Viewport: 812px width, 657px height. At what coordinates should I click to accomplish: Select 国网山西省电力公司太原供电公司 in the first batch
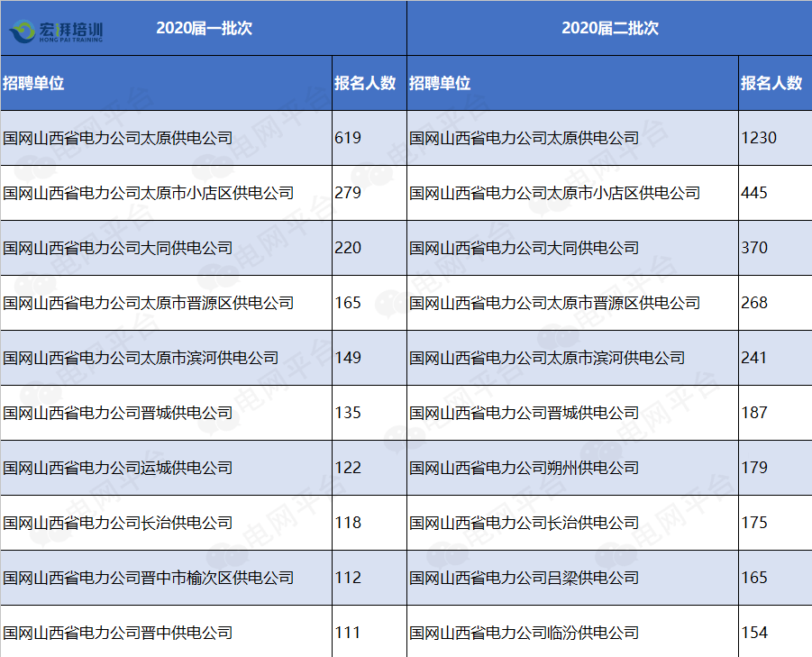[x=116, y=138]
